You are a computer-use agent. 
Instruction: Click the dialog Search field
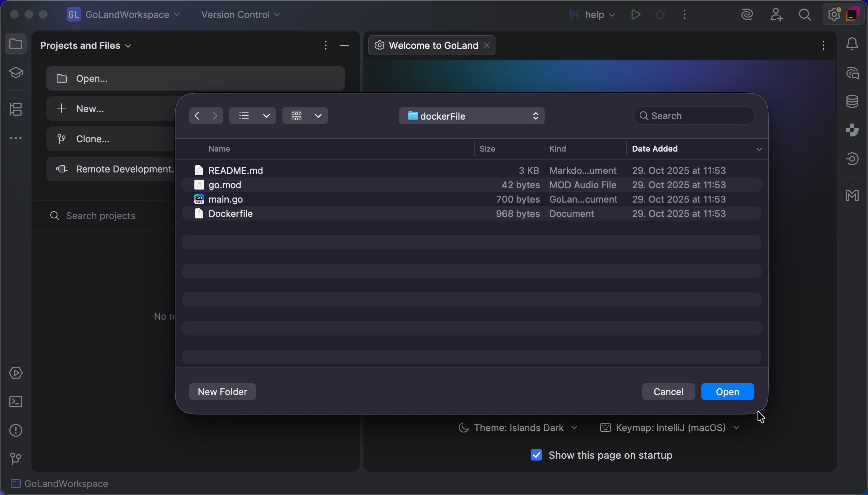tap(698, 116)
